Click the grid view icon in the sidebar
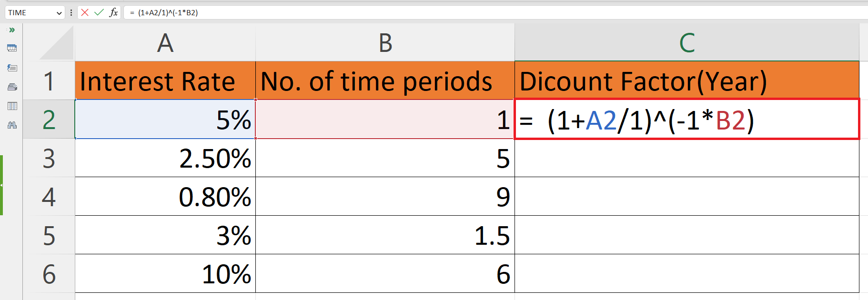Viewport: 868px width, 300px height. click(x=12, y=106)
